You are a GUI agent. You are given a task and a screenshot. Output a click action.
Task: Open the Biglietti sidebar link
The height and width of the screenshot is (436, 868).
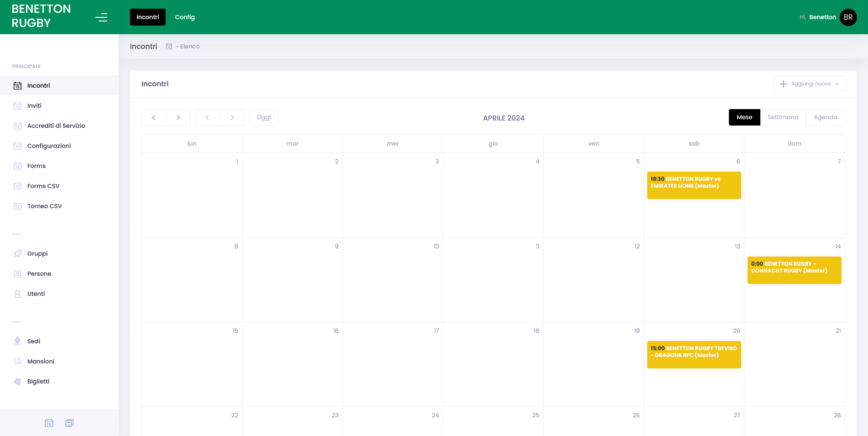[59, 381]
